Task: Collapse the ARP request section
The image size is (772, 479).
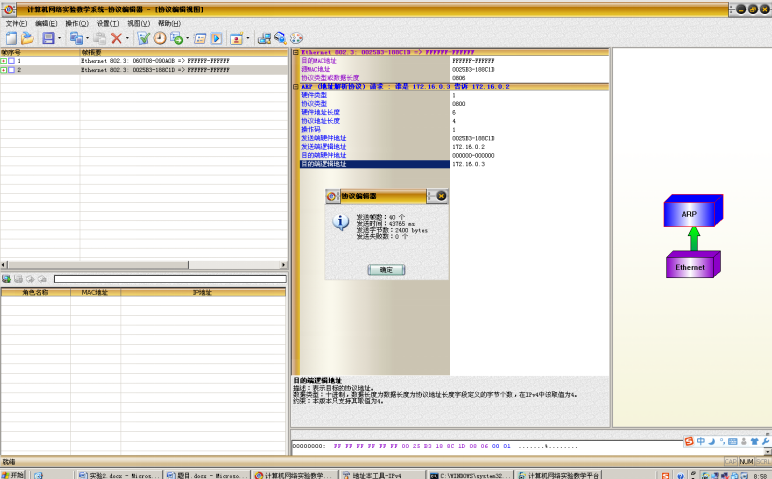Action: [x=296, y=87]
